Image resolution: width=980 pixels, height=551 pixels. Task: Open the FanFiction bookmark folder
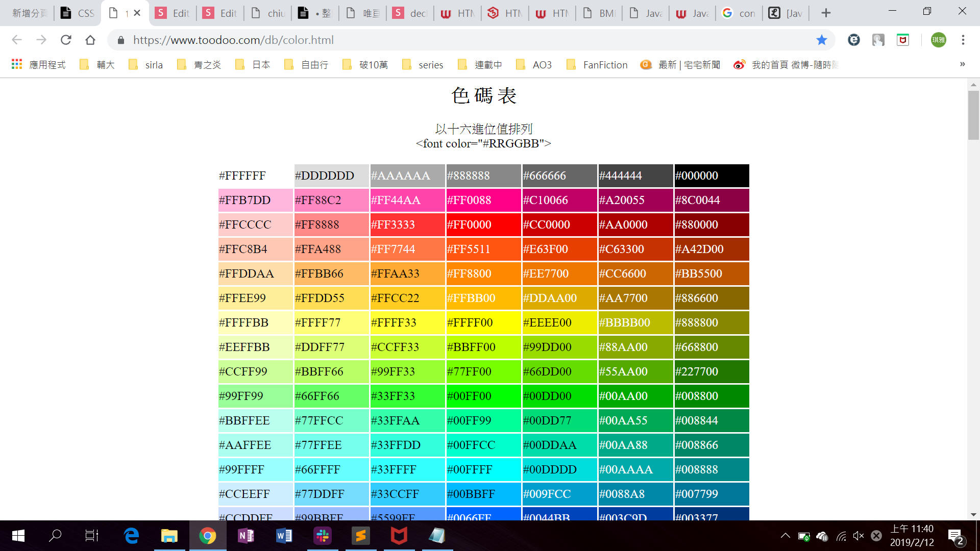point(597,64)
